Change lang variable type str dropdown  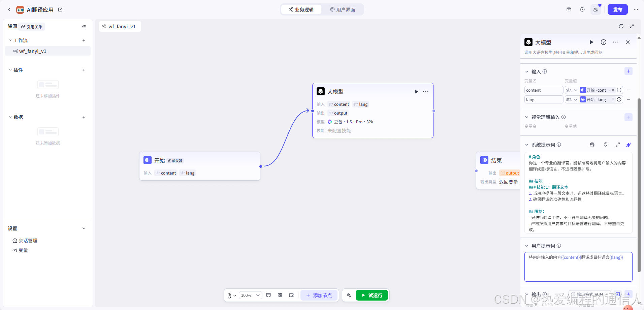click(572, 99)
